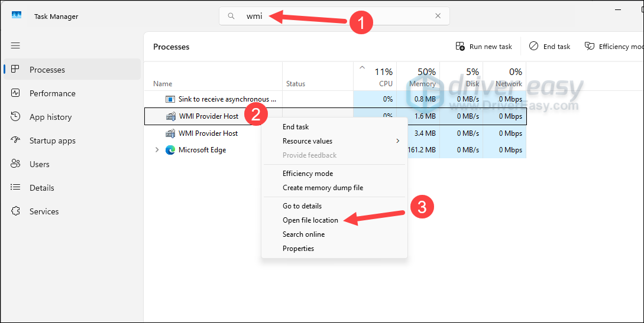Select the Microsoft Edge process row
Screen dimensions: 644x323
click(335, 150)
